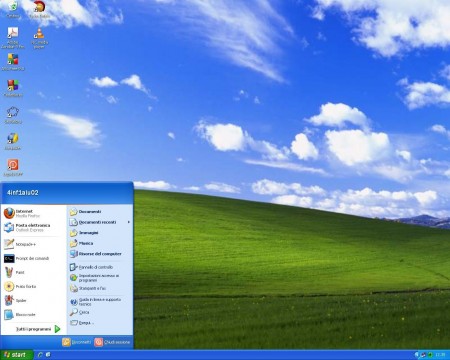Expand the Documenti recenti submenu
The height and width of the screenshot is (360, 450).
click(x=100, y=222)
